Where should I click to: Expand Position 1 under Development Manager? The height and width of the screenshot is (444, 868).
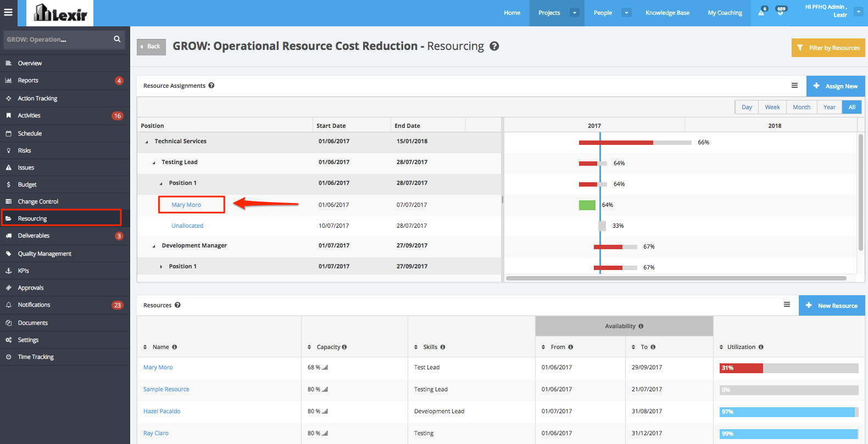click(161, 267)
